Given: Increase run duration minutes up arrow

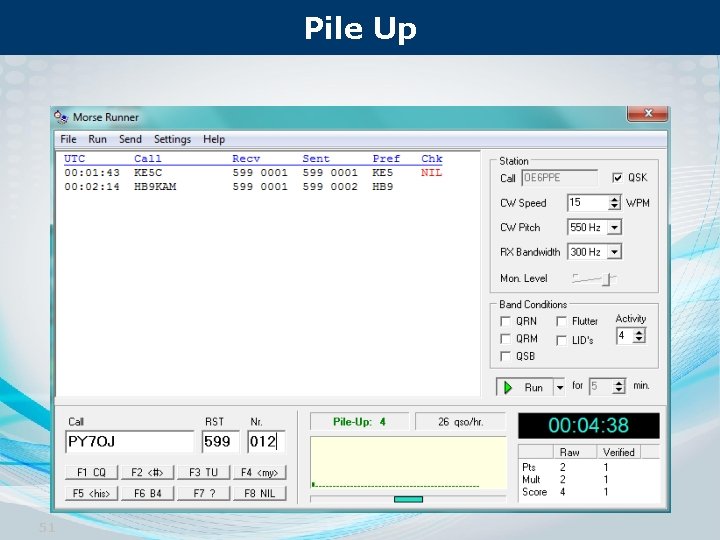Looking at the screenshot, I should pos(619,382).
